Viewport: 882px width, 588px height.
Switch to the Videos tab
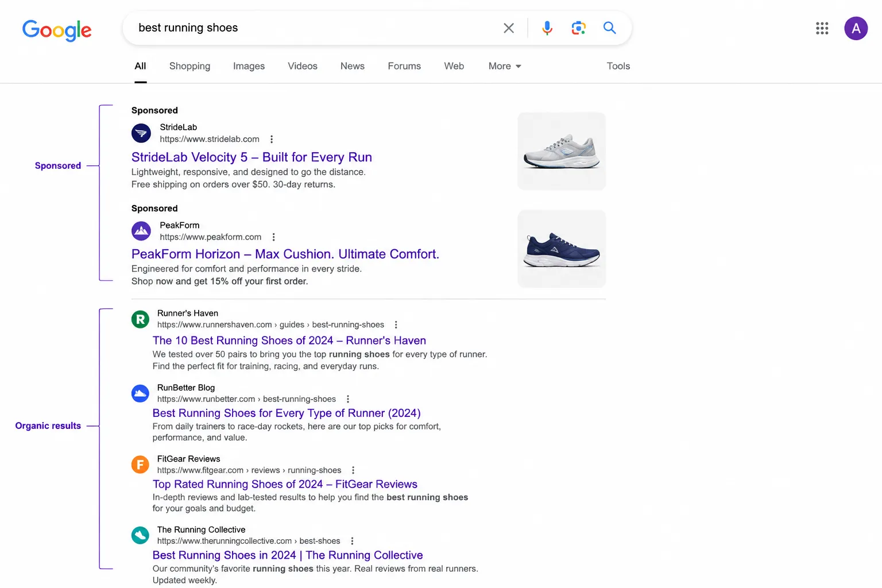(303, 66)
